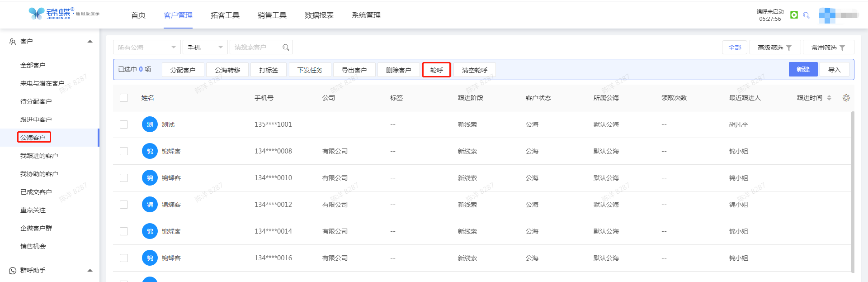Click the pixelated user avatar in header
868x282 pixels.
pos(827,15)
